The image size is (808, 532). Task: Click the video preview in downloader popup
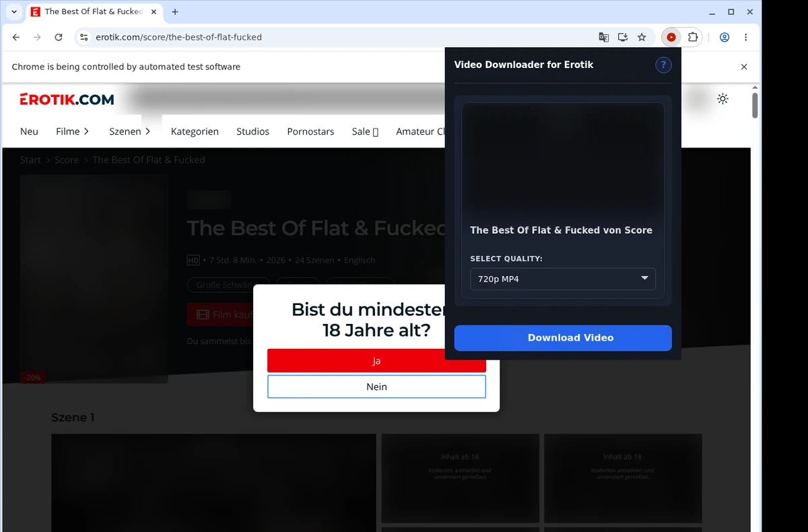click(x=563, y=159)
